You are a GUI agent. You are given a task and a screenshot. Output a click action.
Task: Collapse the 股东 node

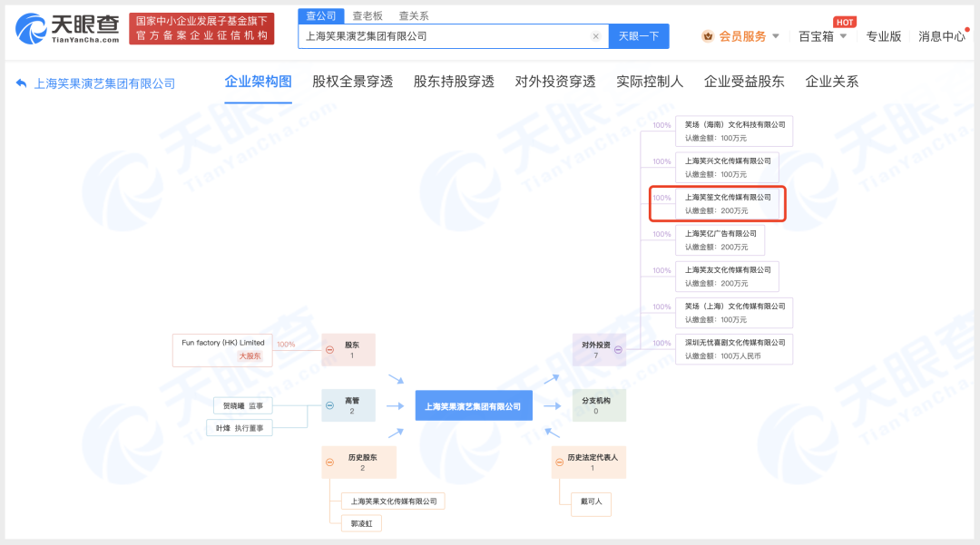330,350
